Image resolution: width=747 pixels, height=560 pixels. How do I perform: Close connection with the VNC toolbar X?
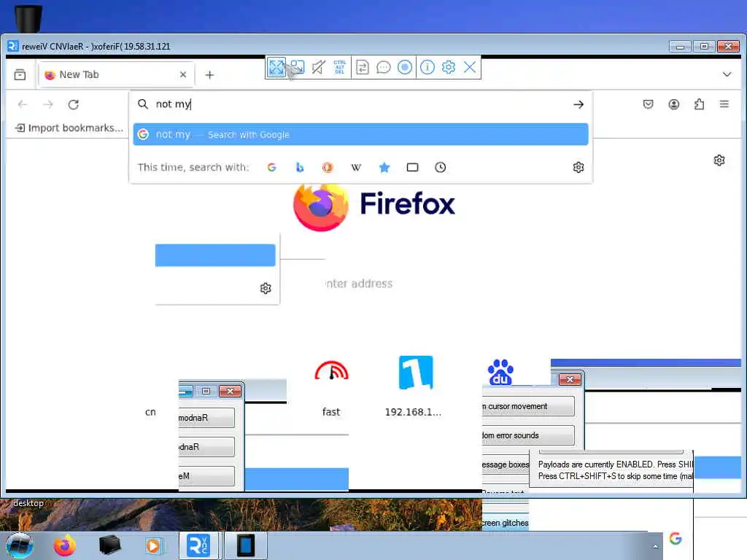point(470,67)
